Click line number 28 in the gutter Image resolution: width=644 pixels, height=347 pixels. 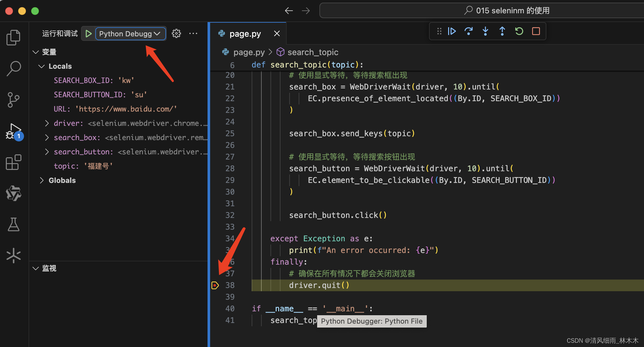[x=230, y=169]
